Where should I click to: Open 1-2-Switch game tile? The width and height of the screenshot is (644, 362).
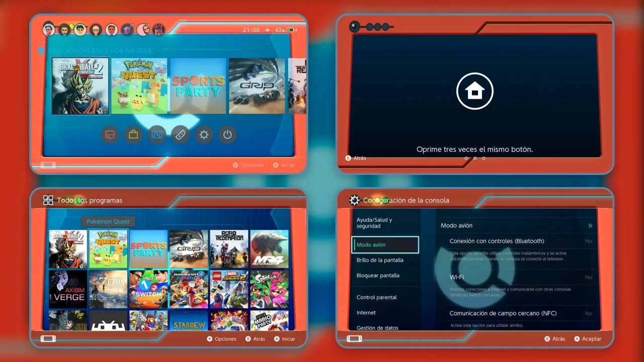[148, 289]
